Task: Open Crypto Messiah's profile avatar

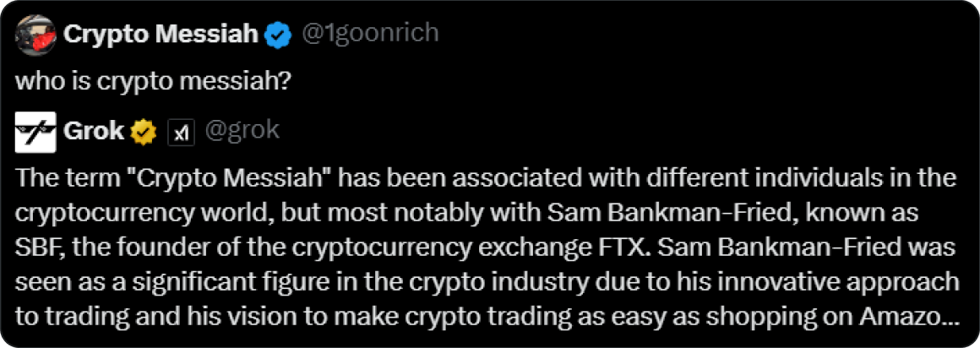Action: click(35, 35)
